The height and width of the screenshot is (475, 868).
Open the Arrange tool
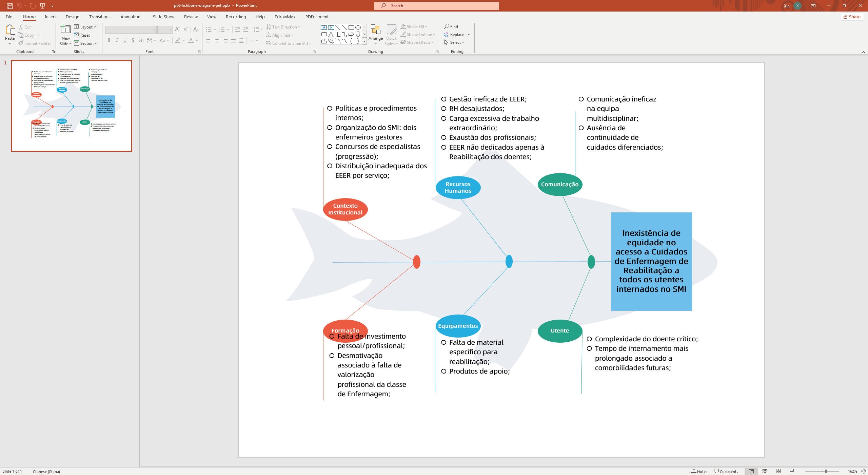click(375, 34)
